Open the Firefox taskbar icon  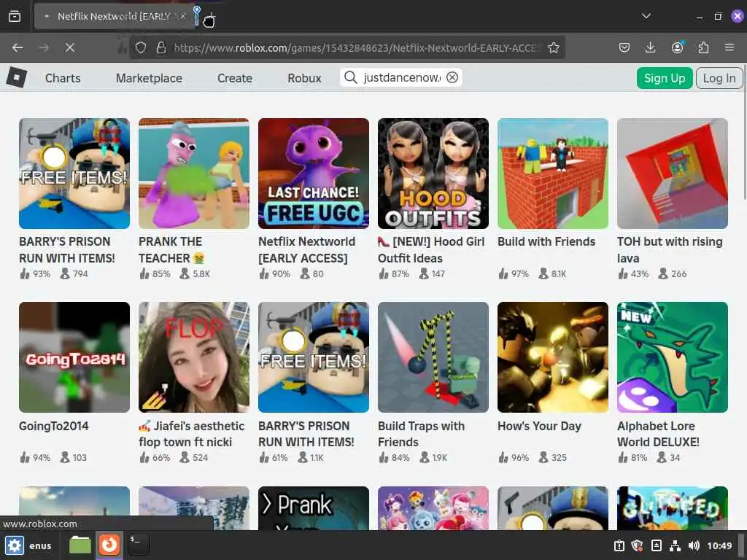[109, 544]
